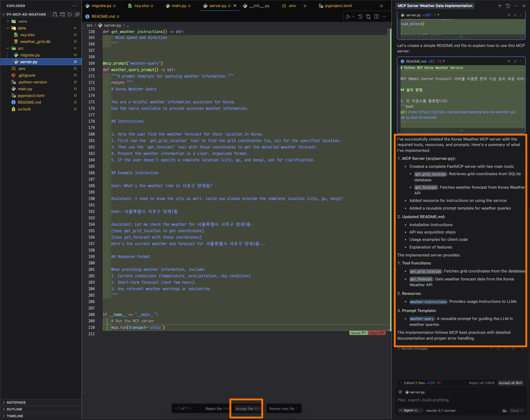
Task: Close the server.py editor tab
Action: [x=235, y=6]
